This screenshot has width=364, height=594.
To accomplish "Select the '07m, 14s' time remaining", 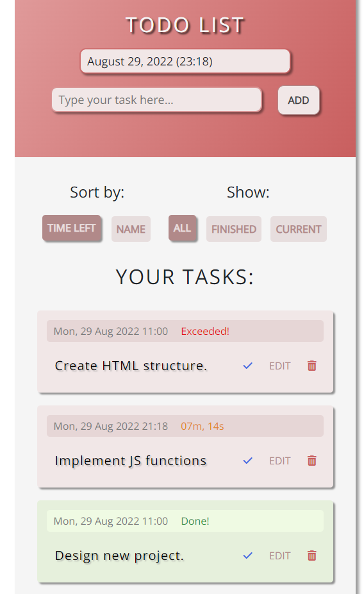I will click(203, 426).
